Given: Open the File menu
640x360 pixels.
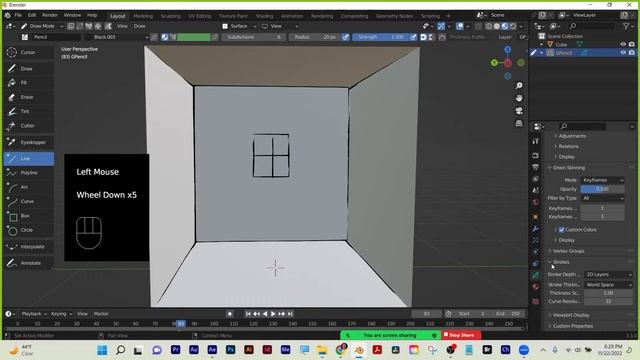Looking at the screenshot, I should [18, 15].
